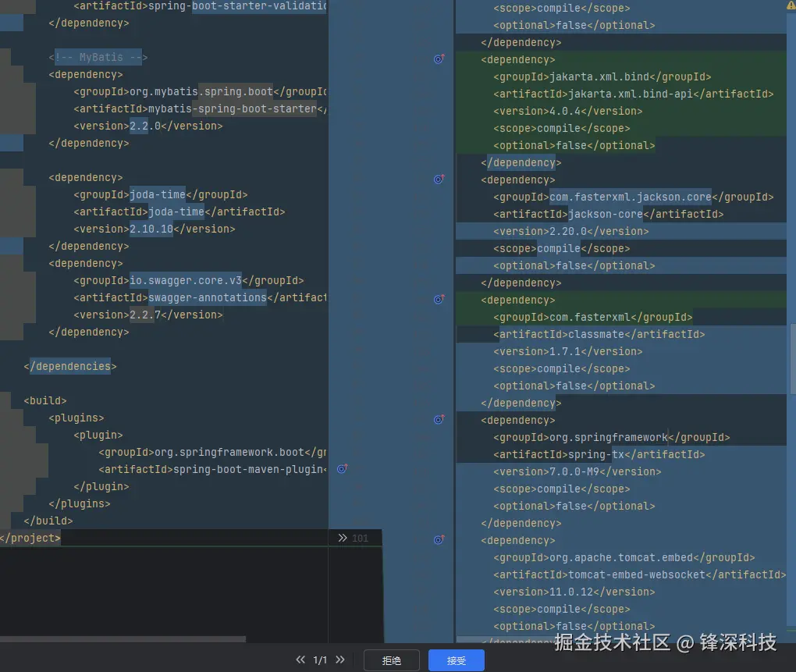This screenshot has height=672, width=796.
Task: Click the "</dependencies>" closing tag
Action: 70,367
